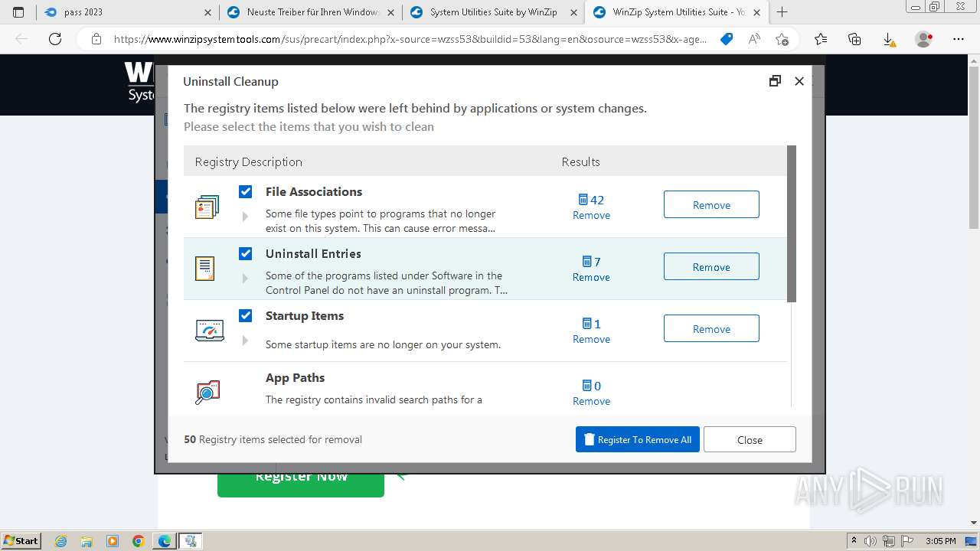Click Remove link under 1 result

click(x=591, y=339)
